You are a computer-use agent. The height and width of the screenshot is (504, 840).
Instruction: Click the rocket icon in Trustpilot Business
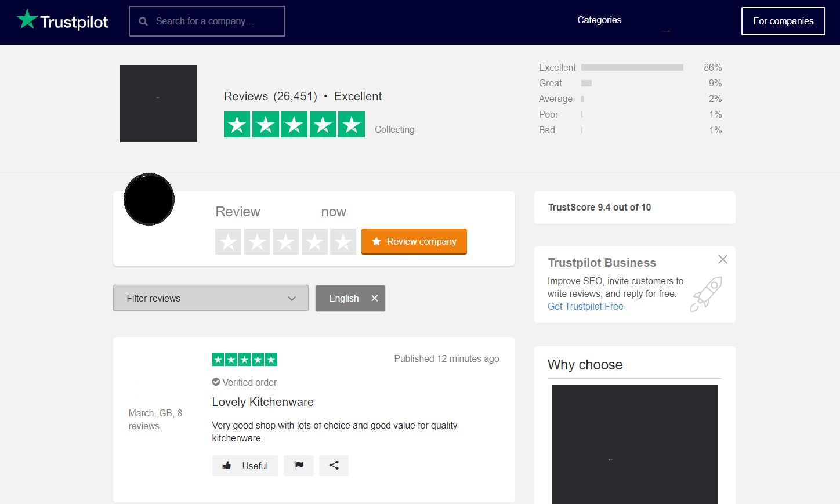(x=706, y=294)
